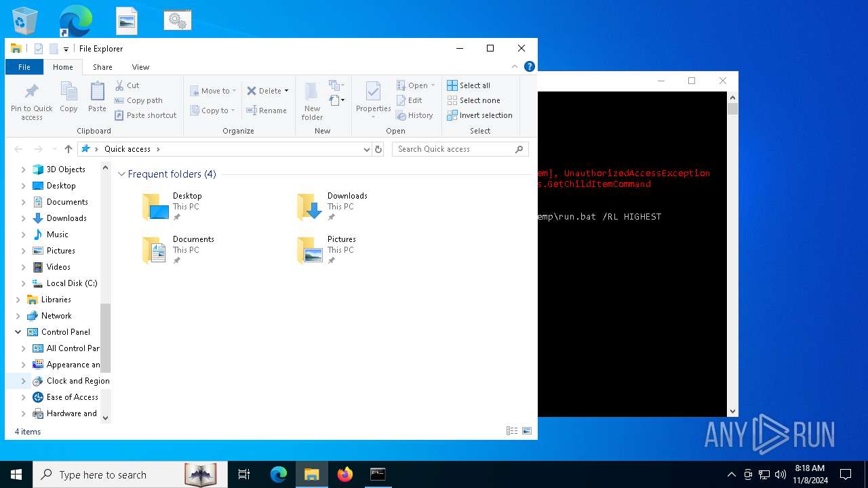Click the Search Quick access field
This screenshot has width=868, height=488.
[x=460, y=149]
